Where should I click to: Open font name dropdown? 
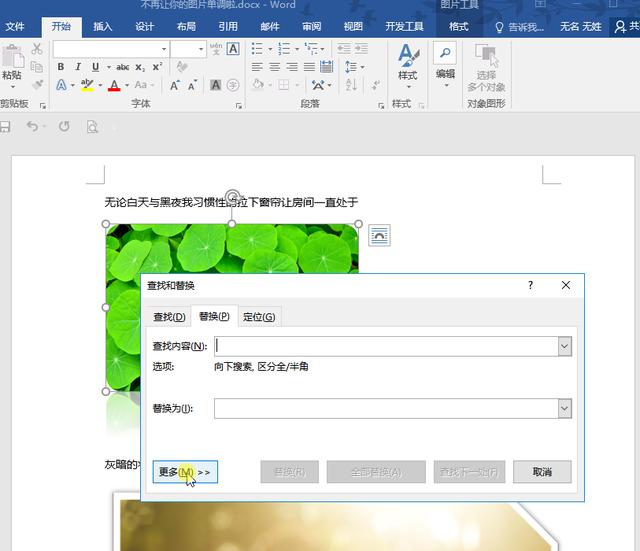(x=164, y=49)
